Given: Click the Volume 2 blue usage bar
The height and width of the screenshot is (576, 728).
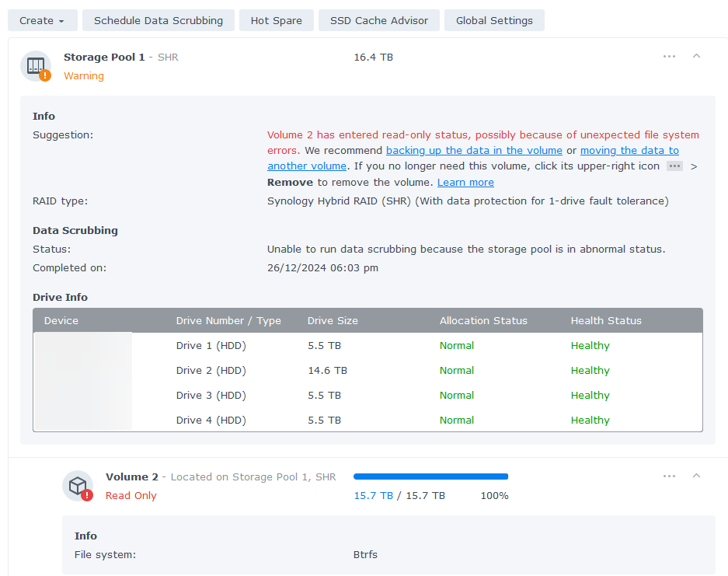Looking at the screenshot, I should tap(430, 477).
